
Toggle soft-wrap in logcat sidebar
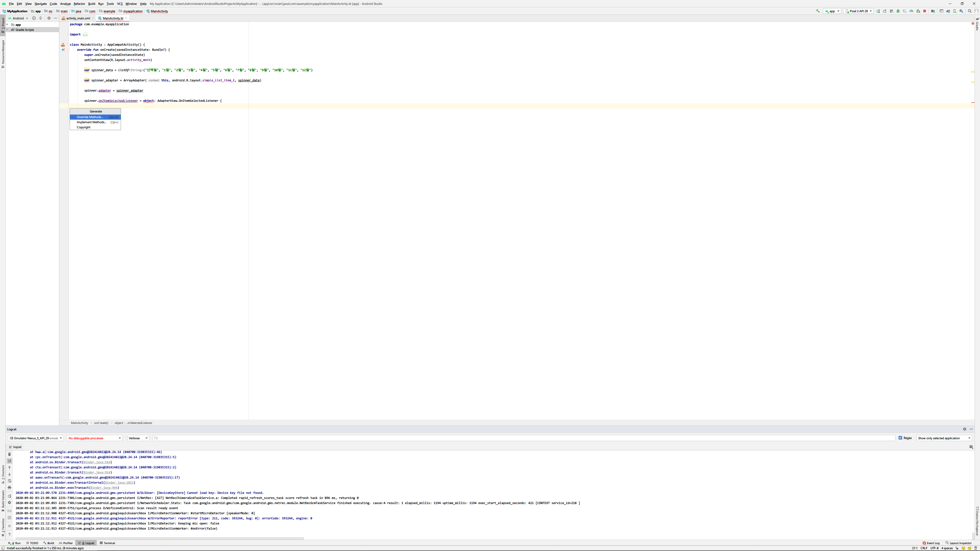9,481
